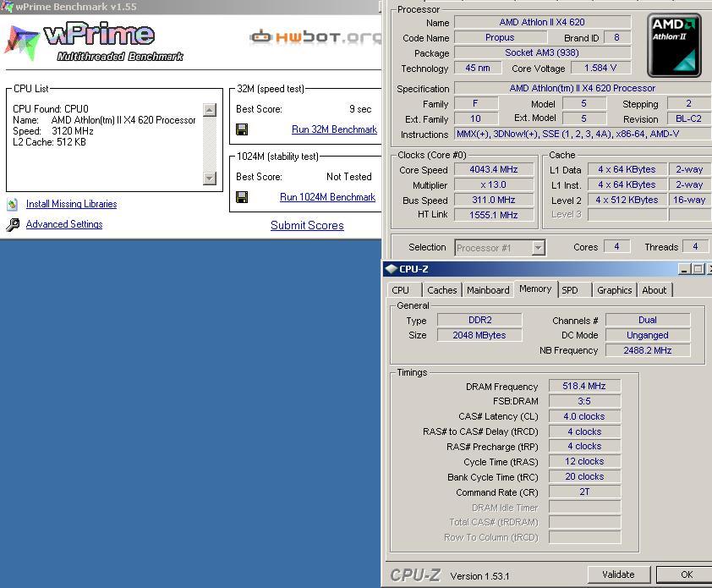
Task: Click the HT Link 1555.1 MHz value
Action: point(494,215)
